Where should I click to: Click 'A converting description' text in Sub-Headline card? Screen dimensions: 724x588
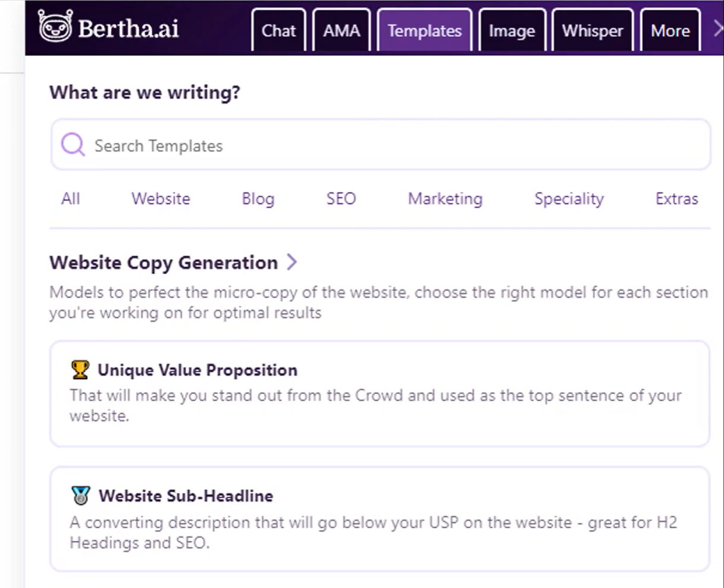[373, 532]
